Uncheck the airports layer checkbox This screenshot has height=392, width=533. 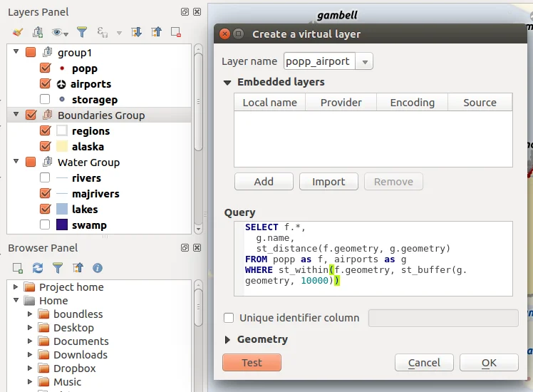[45, 84]
